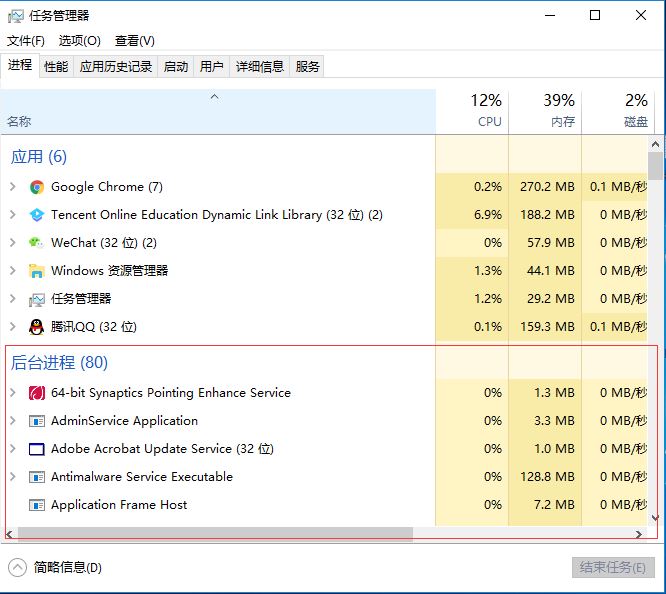Click the Antimalware Service Executable icon
The width and height of the screenshot is (666, 594).
coord(37,477)
